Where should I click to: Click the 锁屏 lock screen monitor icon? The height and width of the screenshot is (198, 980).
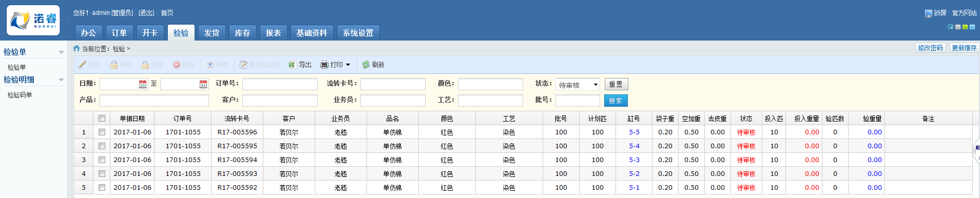click(x=929, y=13)
